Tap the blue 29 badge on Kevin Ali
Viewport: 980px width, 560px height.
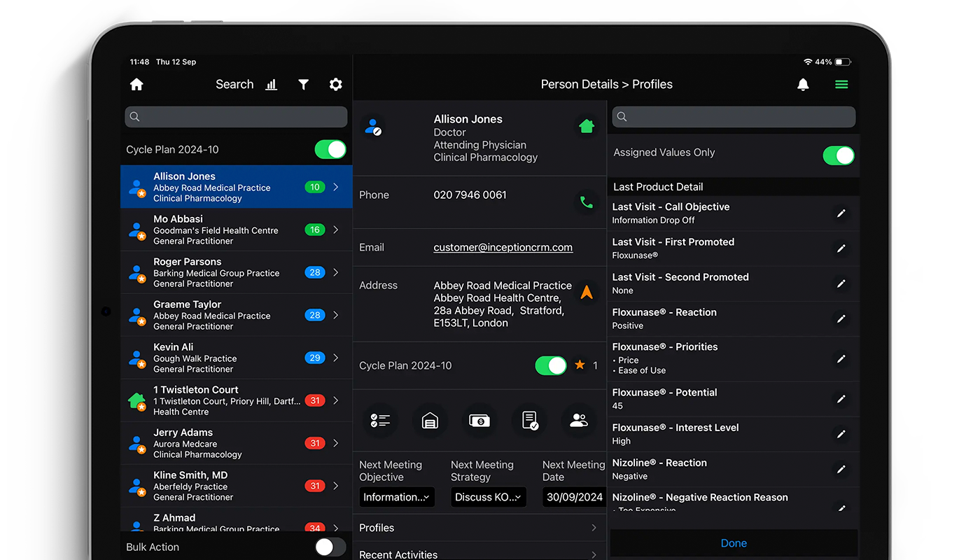click(x=315, y=358)
